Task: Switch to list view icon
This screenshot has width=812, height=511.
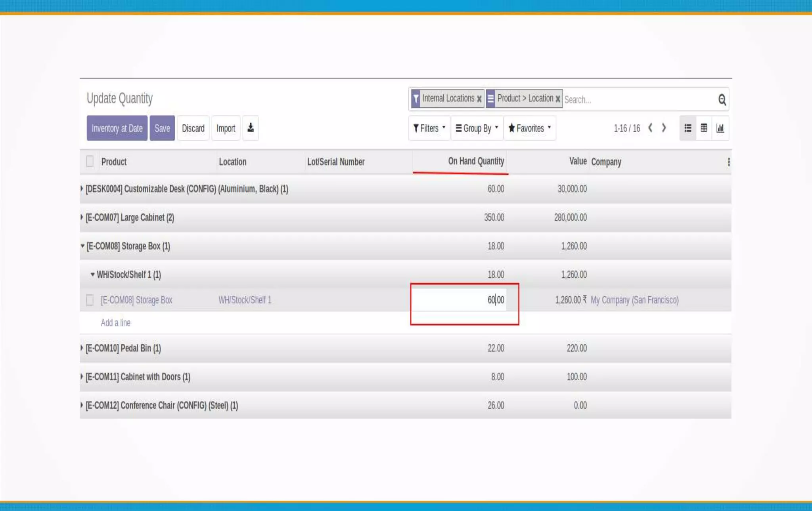Action: (688, 128)
